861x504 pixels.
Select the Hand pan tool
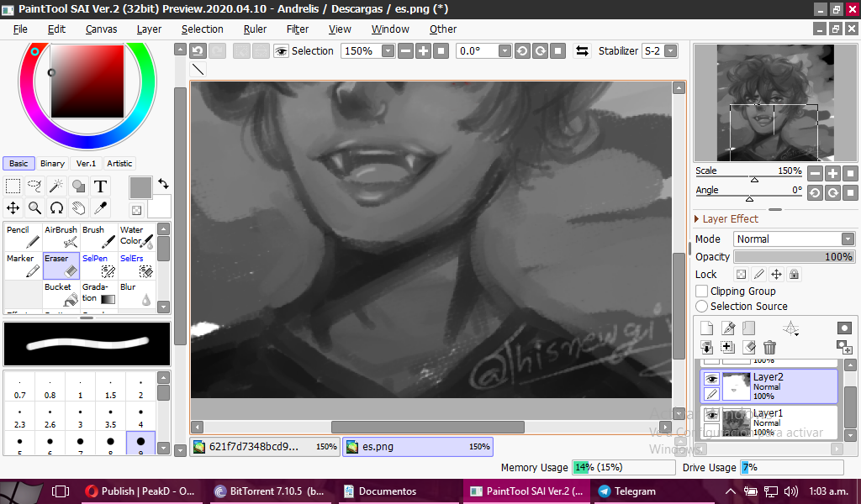78,207
